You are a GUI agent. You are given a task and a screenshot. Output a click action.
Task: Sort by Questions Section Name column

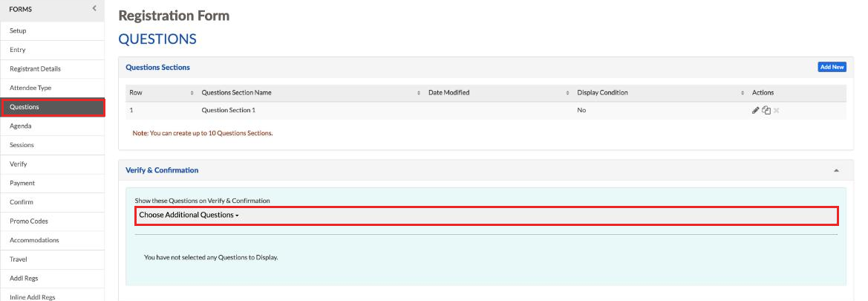coord(311,93)
